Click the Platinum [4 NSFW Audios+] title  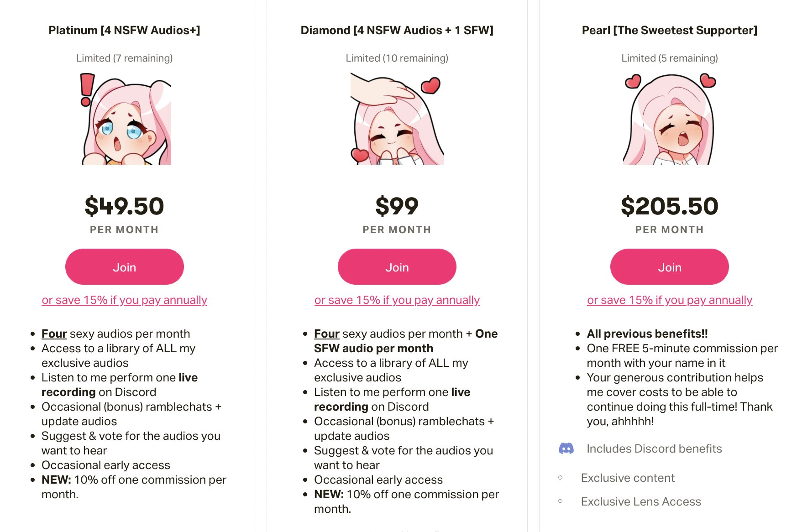coord(125,30)
